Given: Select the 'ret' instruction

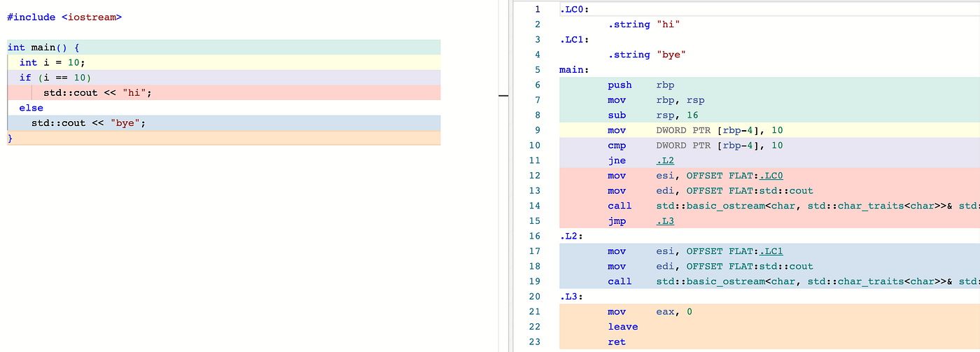Looking at the screenshot, I should [617, 342].
